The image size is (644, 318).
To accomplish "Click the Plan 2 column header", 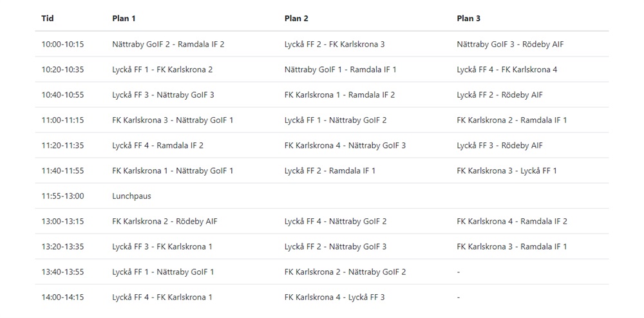I will (296, 19).
